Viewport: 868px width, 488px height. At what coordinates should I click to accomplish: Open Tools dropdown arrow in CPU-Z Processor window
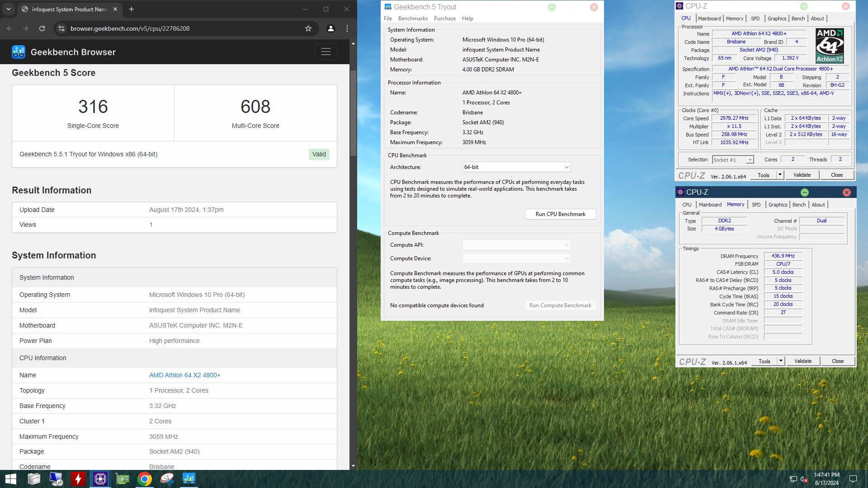780,175
